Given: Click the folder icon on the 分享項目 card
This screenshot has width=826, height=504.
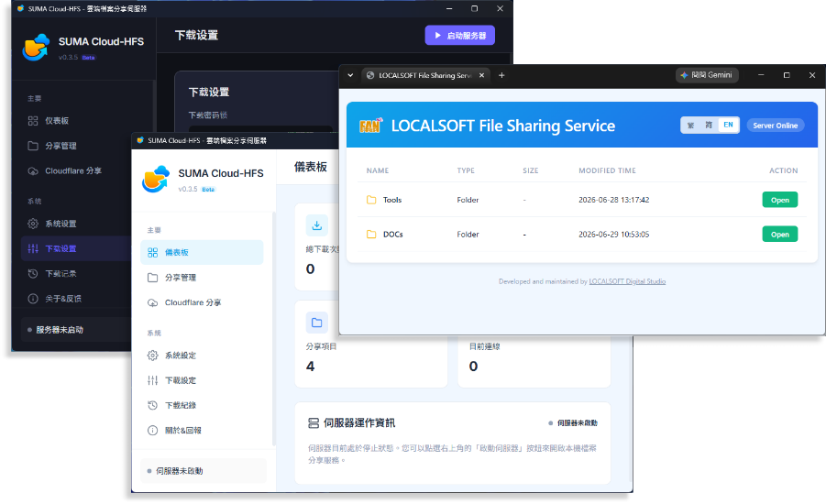Looking at the screenshot, I should point(316,323).
